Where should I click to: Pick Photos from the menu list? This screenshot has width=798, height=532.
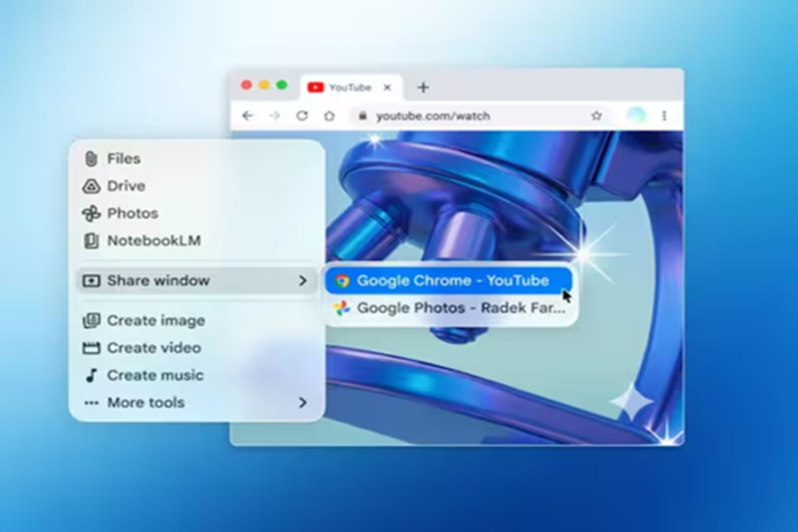[132, 214]
